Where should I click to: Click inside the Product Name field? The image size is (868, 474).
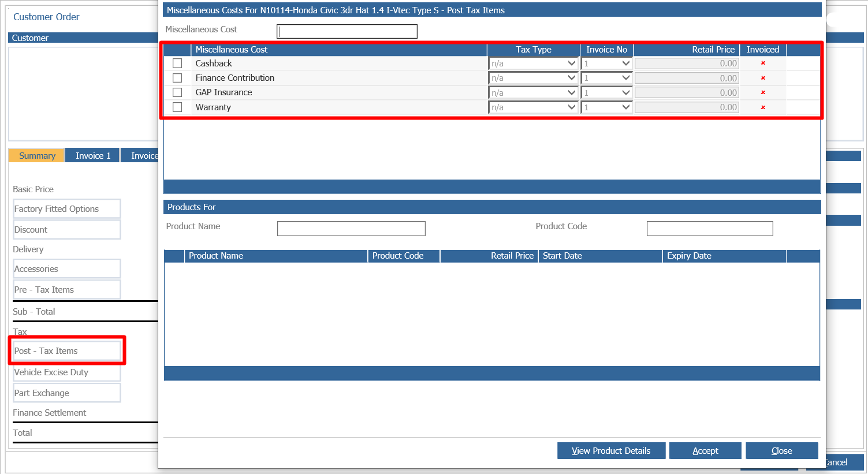[351, 228]
